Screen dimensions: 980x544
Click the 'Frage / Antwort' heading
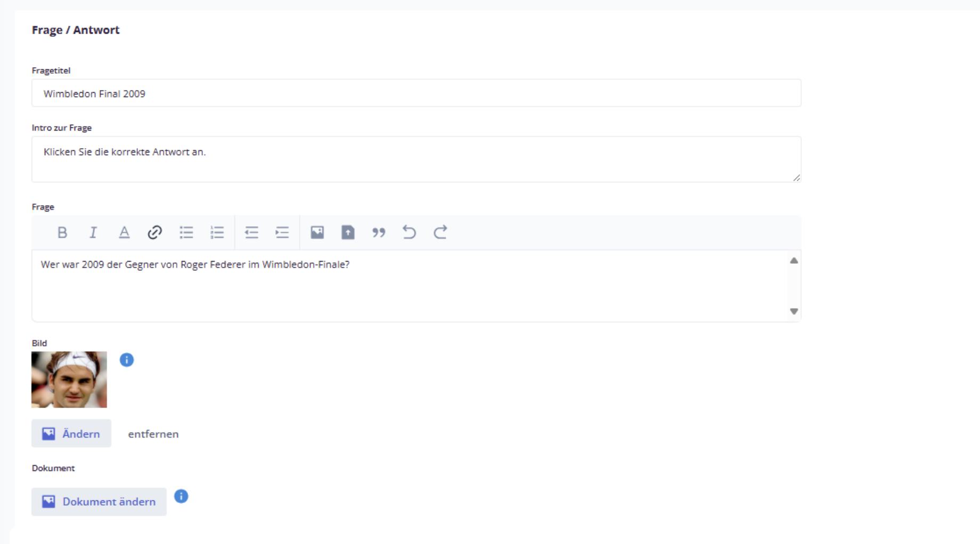[76, 30]
